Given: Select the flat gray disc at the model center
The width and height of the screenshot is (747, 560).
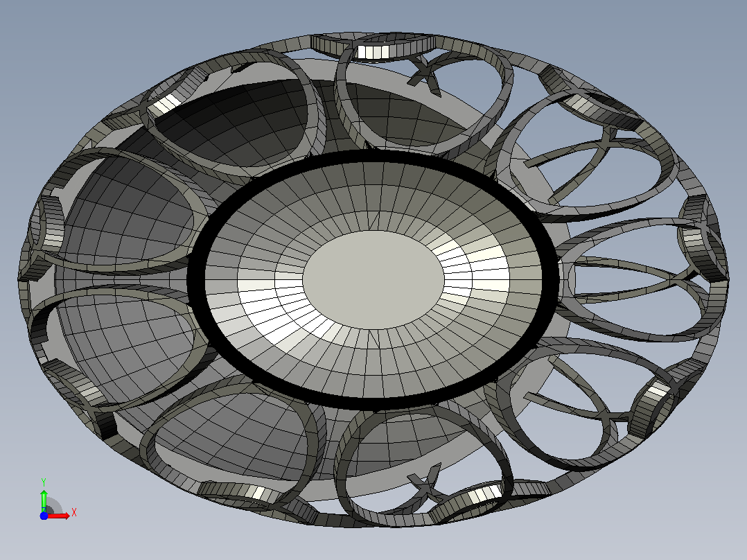Looking at the screenshot, I should (x=373, y=280).
